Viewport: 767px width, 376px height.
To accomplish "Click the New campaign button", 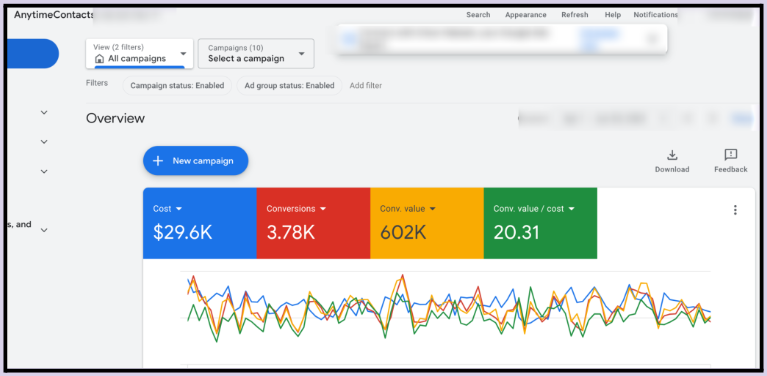I will tap(196, 161).
